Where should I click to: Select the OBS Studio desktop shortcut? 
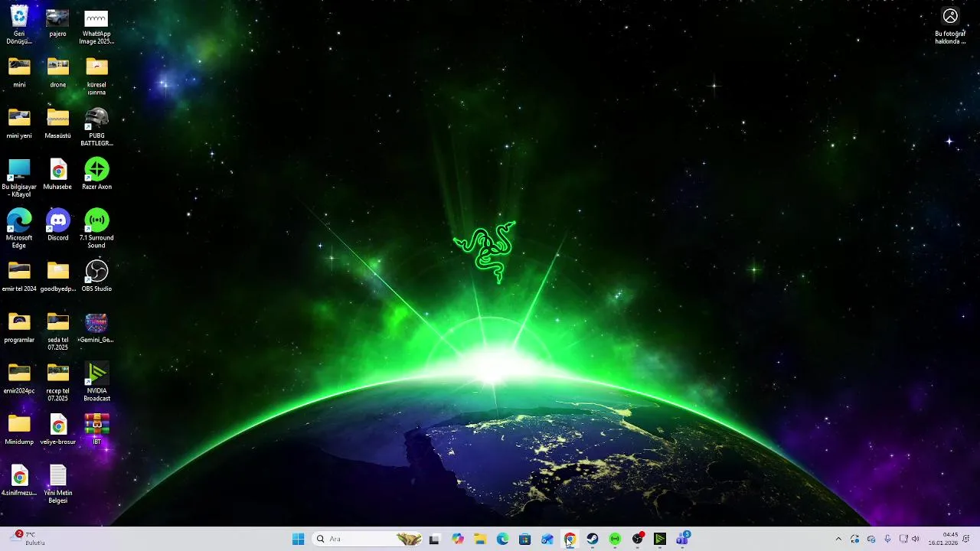tap(96, 276)
